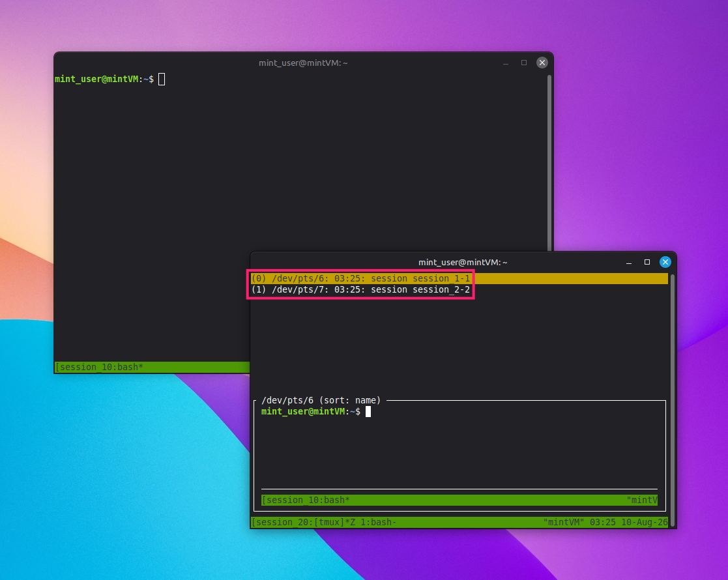Click the /dev/pts/6 (sort: name) preview title
The height and width of the screenshot is (580, 728).
[321, 400]
